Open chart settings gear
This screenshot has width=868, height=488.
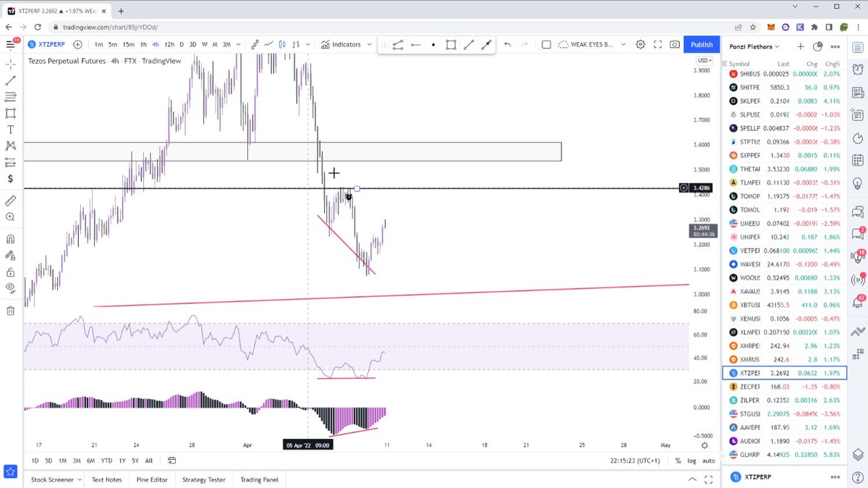click(640, 44)
